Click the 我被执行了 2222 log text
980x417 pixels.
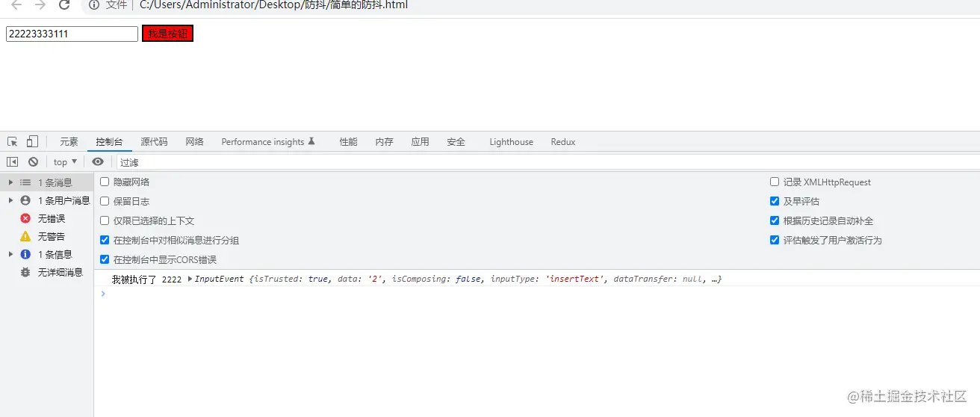[146, 279]
